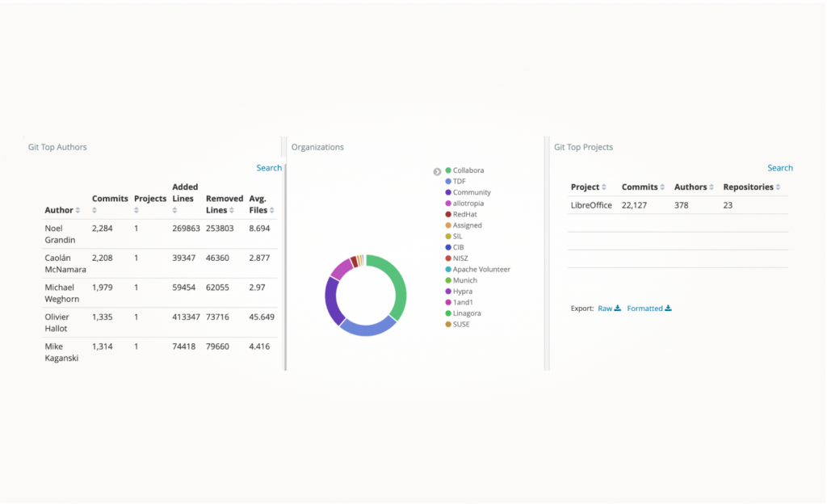
Task: Open Search in Git Top Authors panel
Action: pyautogui.click(x=269, y=168)
